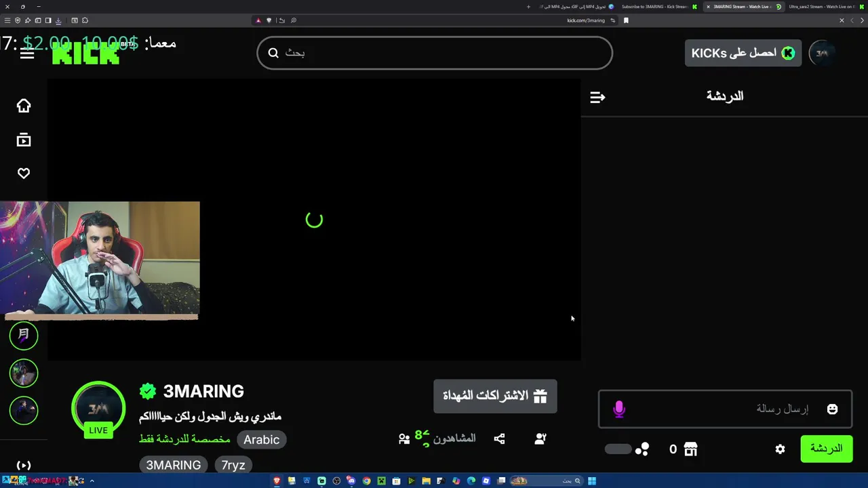Click the Brave Rewards triangle icon
This screenshot has width=868, height=488.
tap(258, 20)
